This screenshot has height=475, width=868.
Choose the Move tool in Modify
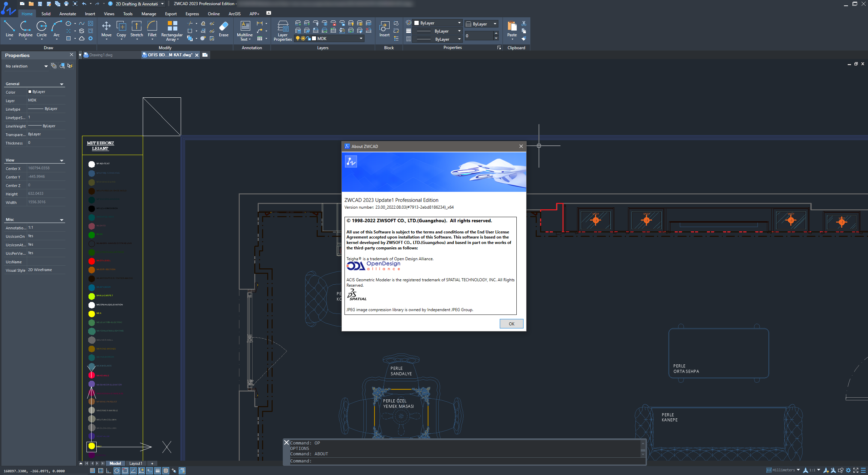[106, 30]
